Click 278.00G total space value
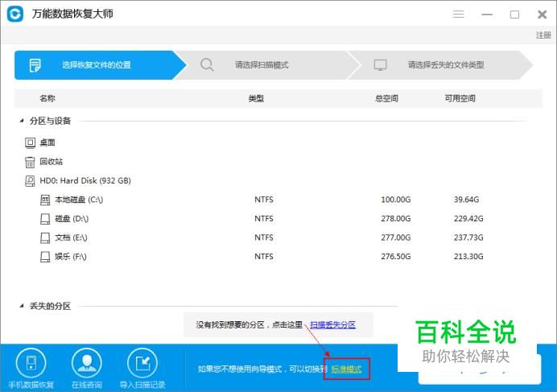This screenshot has width=557, height=392. pos(396,219)
